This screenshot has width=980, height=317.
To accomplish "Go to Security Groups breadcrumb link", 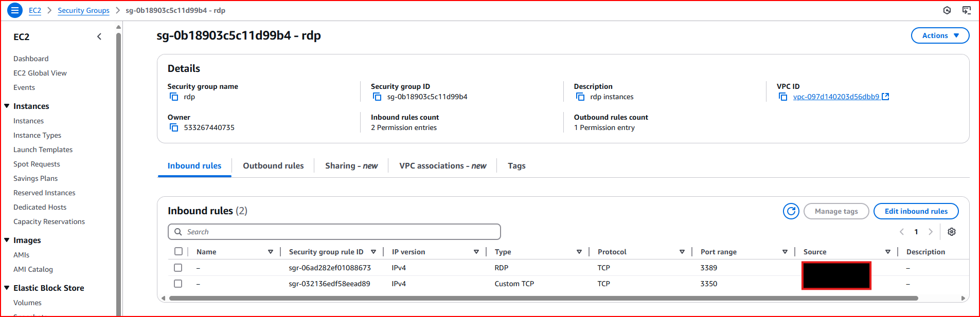I will 83,10.
